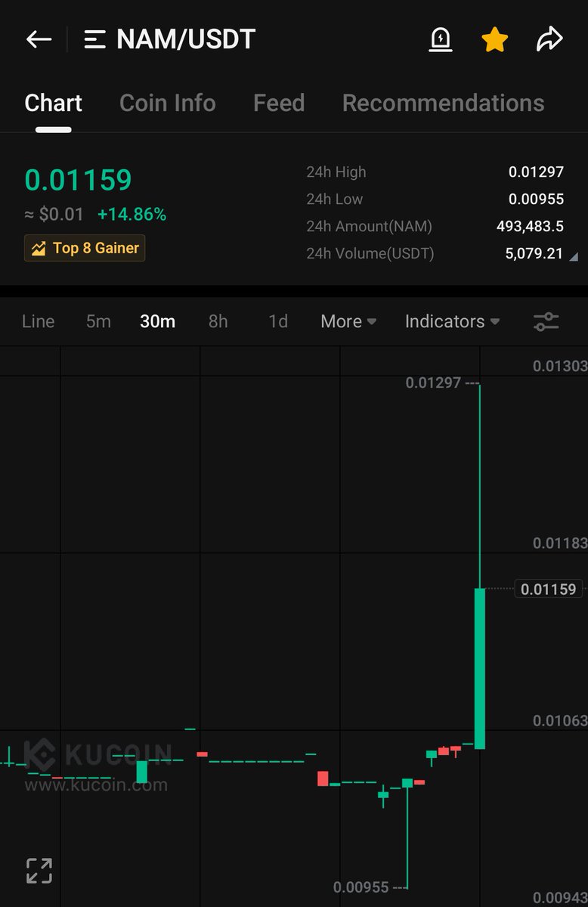Tap the 24h Volume(USDT) label

(370, 253)
